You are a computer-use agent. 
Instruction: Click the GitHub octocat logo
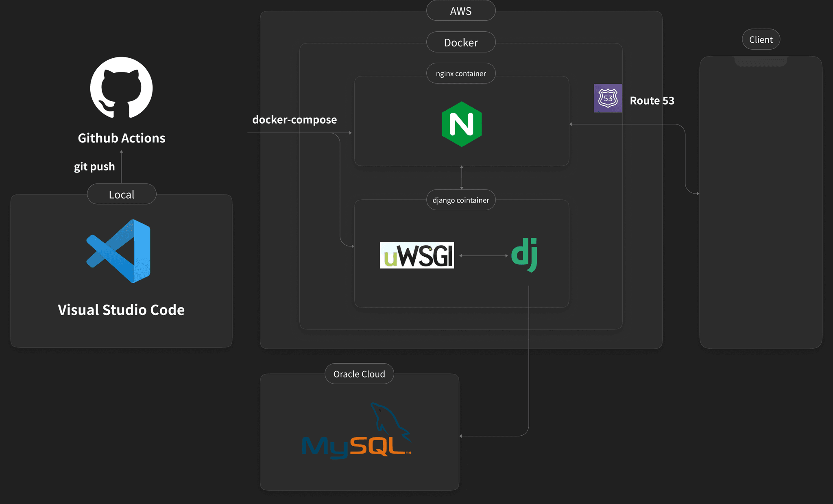pos(121,87)
